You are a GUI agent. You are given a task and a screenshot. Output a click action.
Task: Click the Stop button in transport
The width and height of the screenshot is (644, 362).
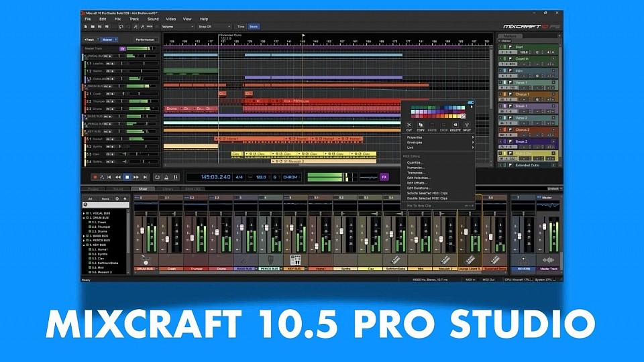point(127,177)
